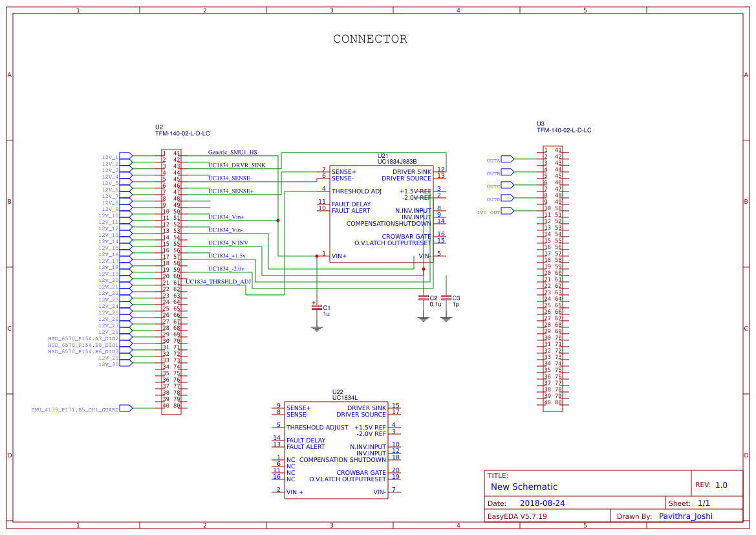
Task: Select the U22 UC1834L chip body
Action: [336, 450]
